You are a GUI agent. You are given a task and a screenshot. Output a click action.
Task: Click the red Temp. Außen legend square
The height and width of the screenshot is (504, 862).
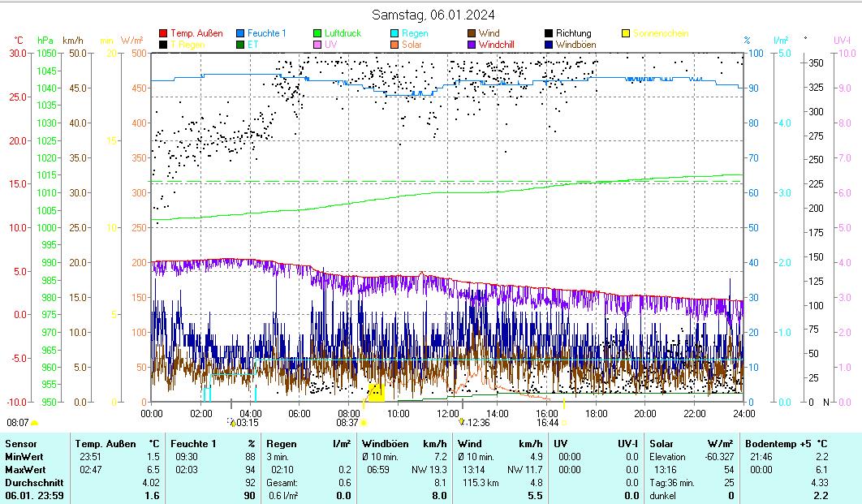163,33
